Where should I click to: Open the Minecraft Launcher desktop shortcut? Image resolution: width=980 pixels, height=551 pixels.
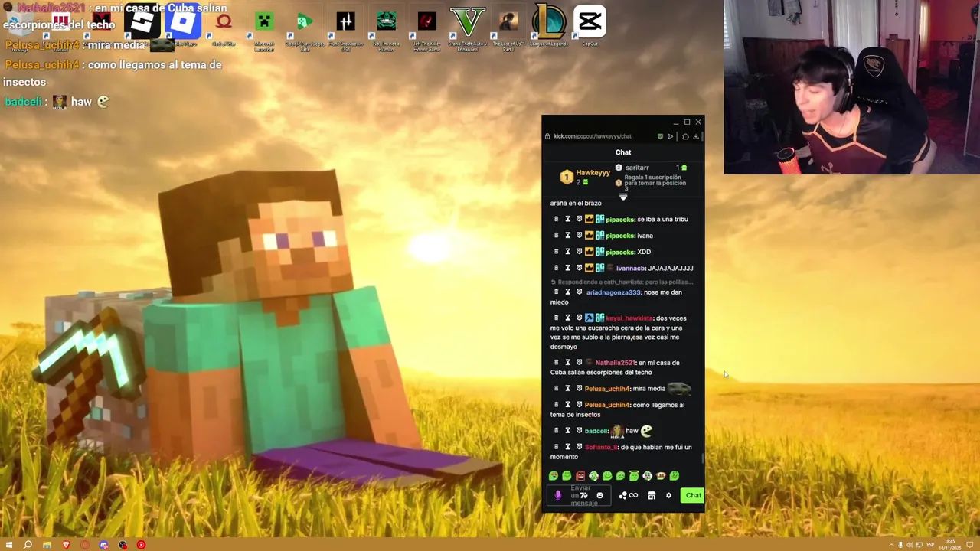pyautogui.click(x=264, y=27)
